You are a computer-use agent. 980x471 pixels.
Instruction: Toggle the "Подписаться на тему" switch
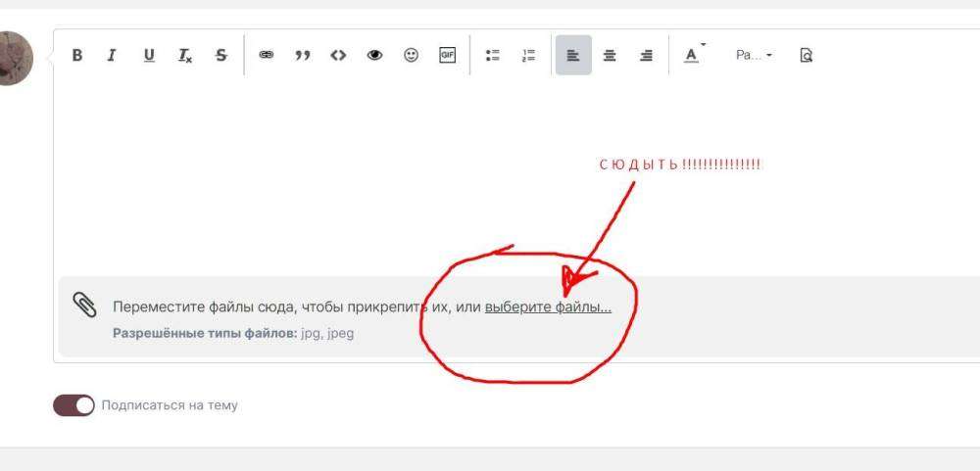coord(73,405)
